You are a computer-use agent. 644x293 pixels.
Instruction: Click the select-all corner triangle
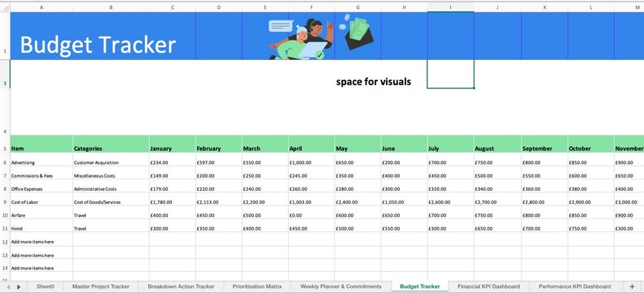pos(5,7)
